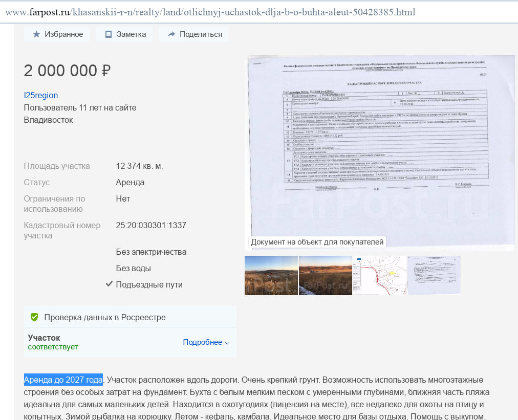Click the caption Документ на объект для покупателей
The height and width of the screenshot is (420, 518).
(x=317, y=242)
